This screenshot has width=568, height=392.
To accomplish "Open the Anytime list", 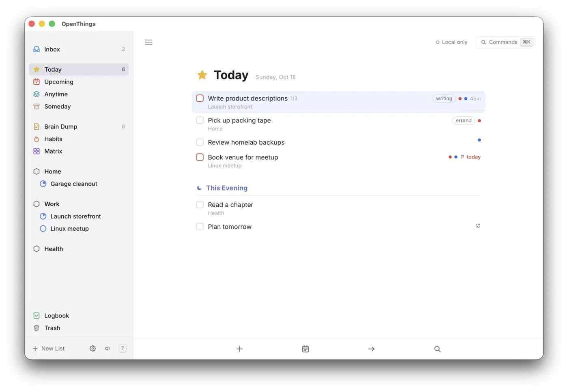I will coord(79,94).
